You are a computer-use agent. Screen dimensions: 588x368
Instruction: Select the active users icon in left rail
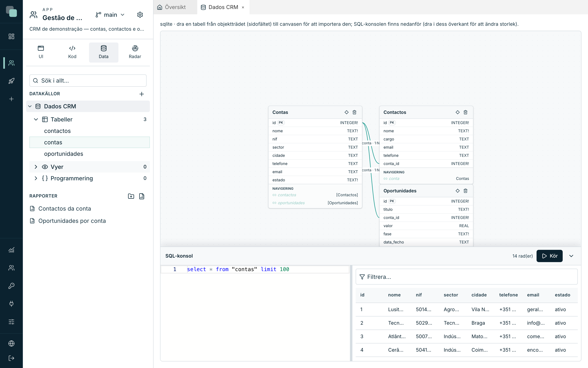pos(11,63)
